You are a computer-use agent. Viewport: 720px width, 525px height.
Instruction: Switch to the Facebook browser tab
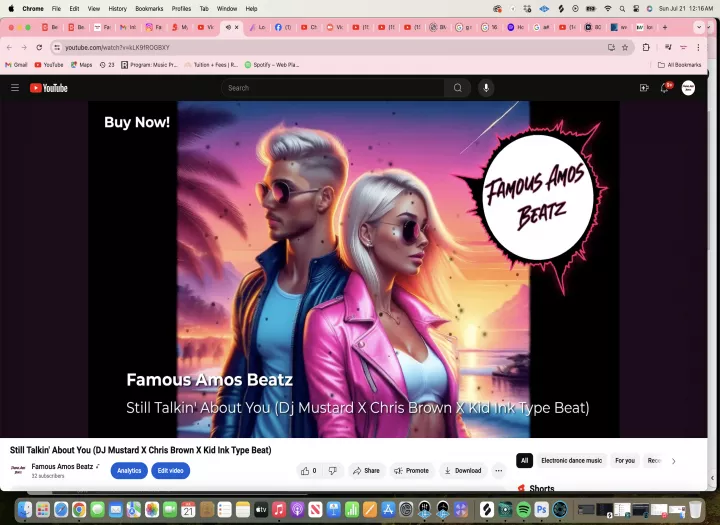(x=283, y=28)
